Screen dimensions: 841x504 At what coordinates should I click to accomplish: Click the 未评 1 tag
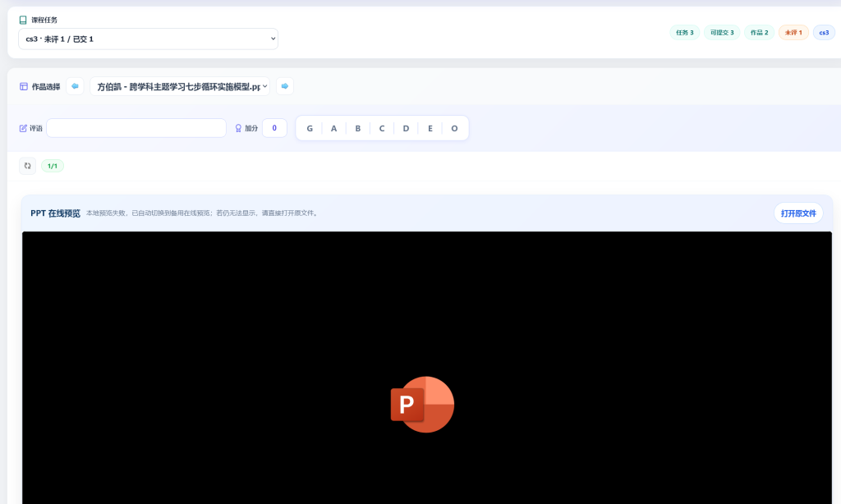coord(794,33)
